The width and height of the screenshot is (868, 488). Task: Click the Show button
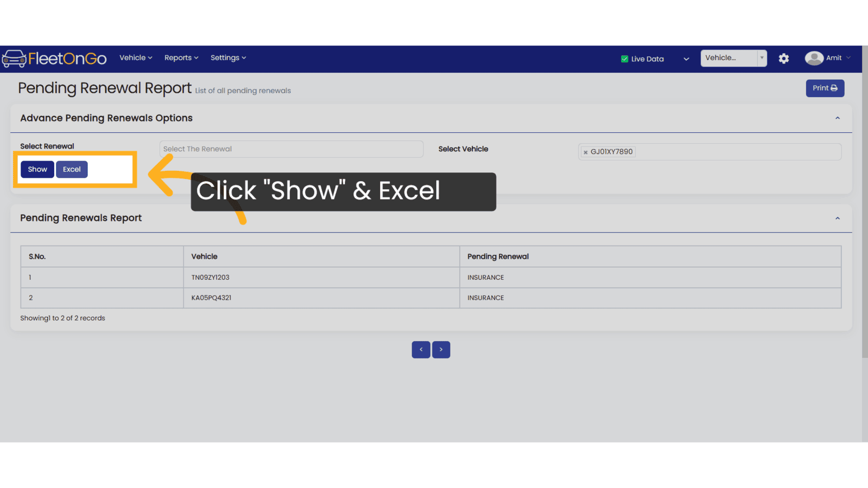(37, 170)
